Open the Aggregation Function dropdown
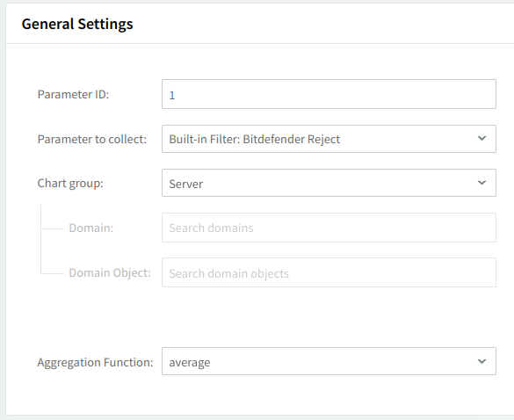 click(329, 361)
